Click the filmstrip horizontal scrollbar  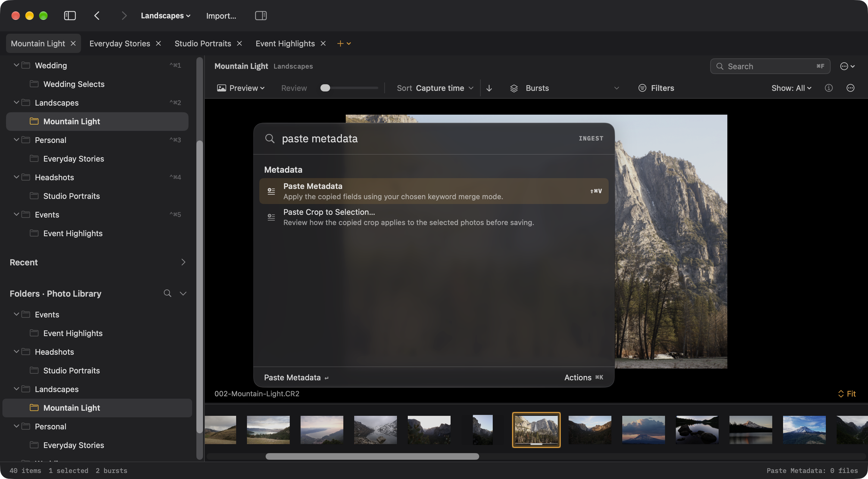[372, 457]
